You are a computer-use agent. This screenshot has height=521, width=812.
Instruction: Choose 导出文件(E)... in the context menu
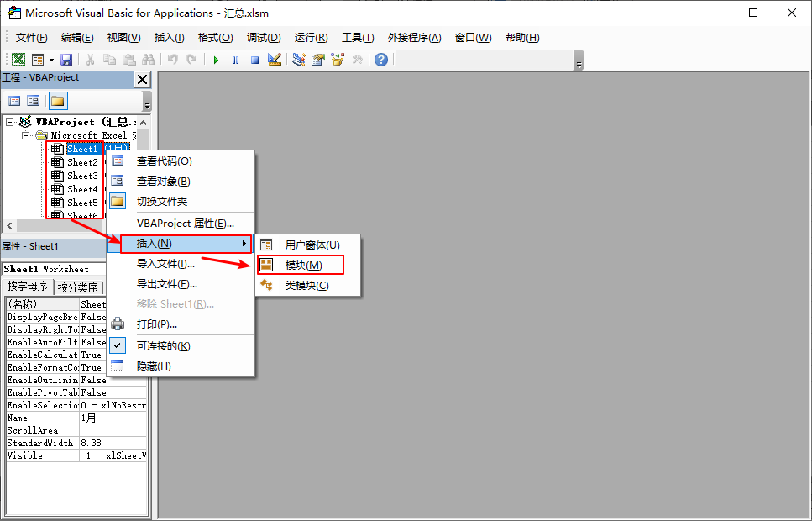(181, 284)
